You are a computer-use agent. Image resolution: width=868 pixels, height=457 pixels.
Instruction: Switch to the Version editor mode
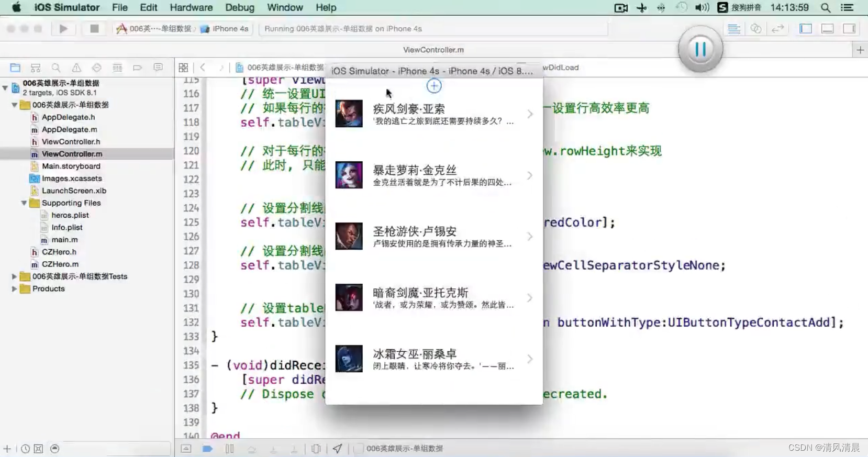click(778, 29)
